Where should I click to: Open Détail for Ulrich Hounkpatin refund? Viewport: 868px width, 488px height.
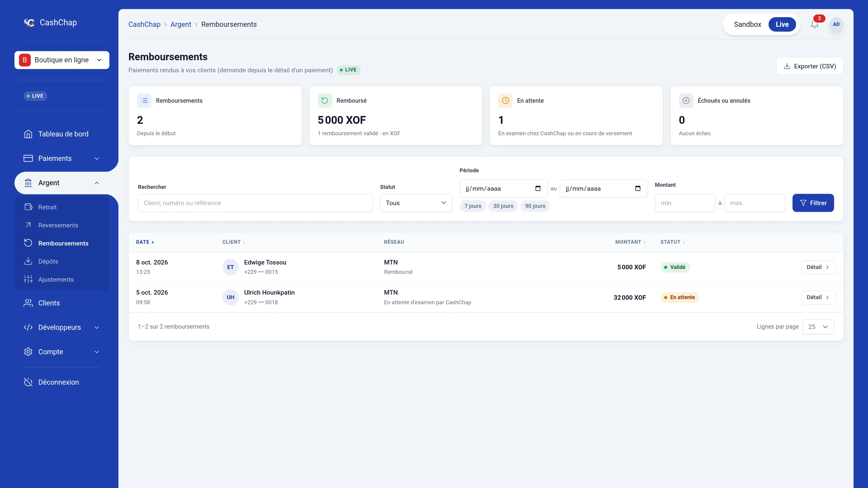pos(818,297)
